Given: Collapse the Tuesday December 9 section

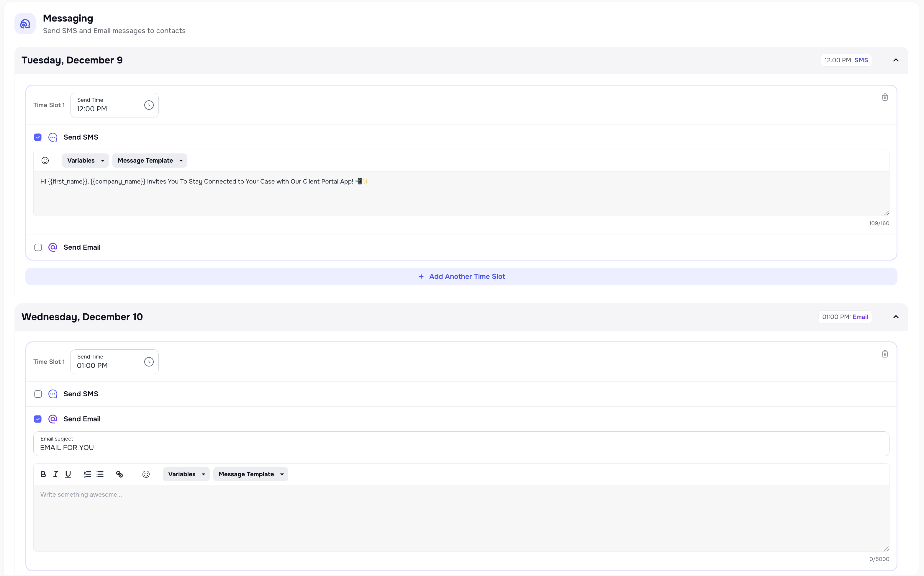Looking at the screenshot, I should pyautogui.click(x=896, y=60).
